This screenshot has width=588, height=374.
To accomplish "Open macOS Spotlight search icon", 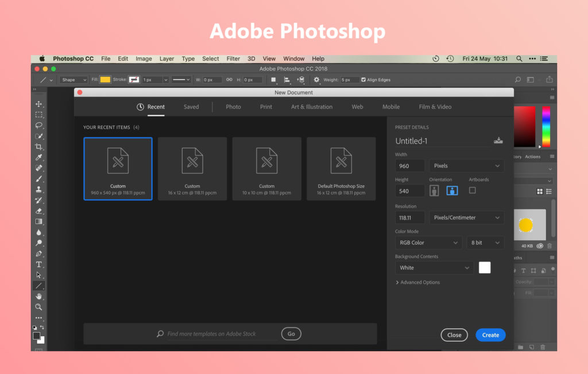I will [x=519, y=59].
